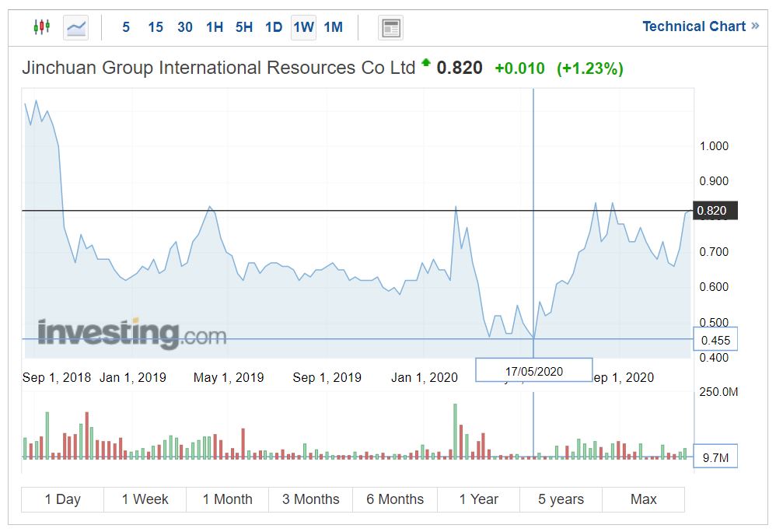Click the 250.0M volume axis label

(x=718, y=392)
